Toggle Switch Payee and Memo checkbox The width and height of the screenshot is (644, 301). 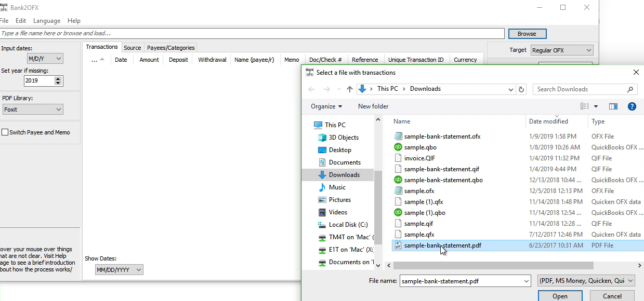tap(5, 132)
